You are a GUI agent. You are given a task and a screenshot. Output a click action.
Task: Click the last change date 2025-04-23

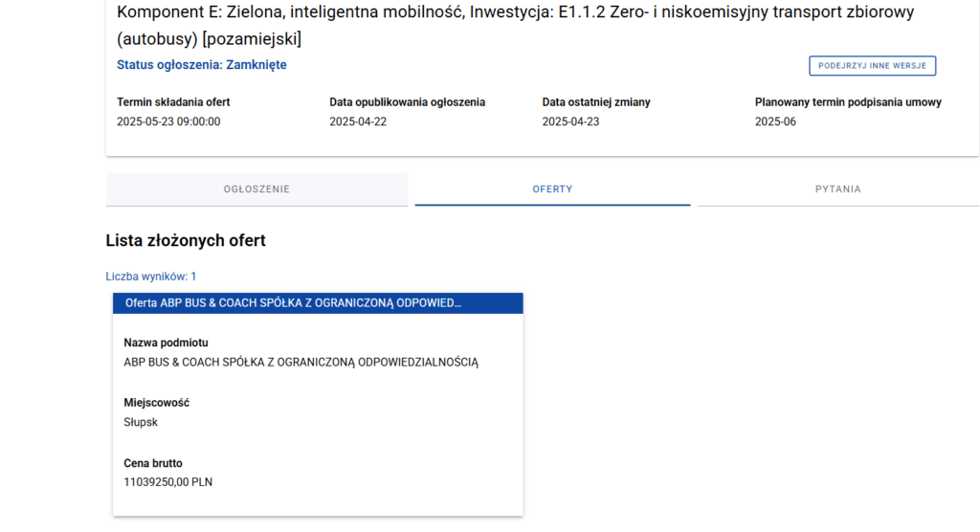570,122
